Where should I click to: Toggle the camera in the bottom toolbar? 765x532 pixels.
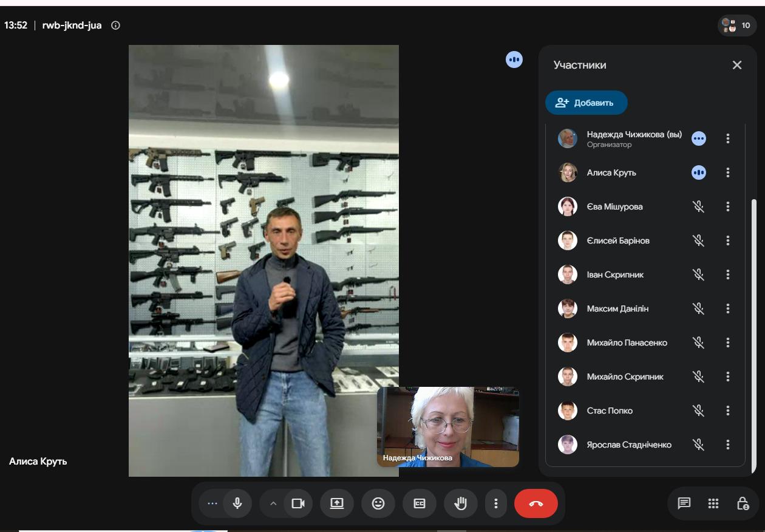(298, 503)
